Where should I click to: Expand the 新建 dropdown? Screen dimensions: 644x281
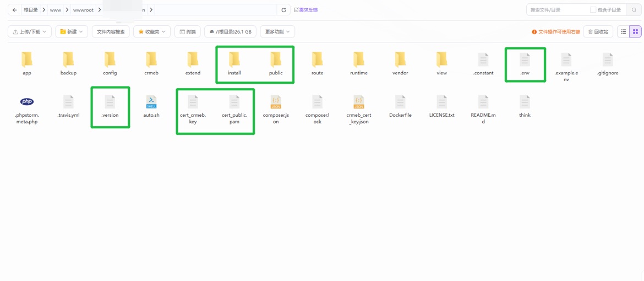[x=72, y=31]
